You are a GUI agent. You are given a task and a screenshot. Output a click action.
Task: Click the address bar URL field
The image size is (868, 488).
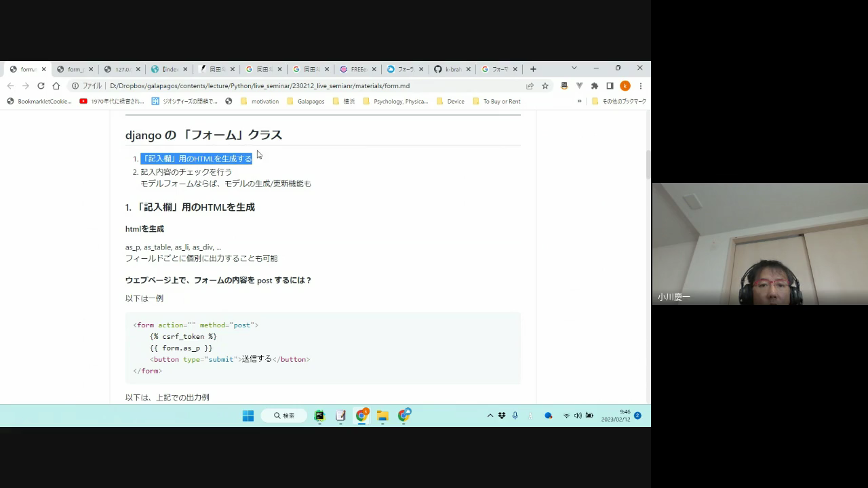[x=305, y=86]
